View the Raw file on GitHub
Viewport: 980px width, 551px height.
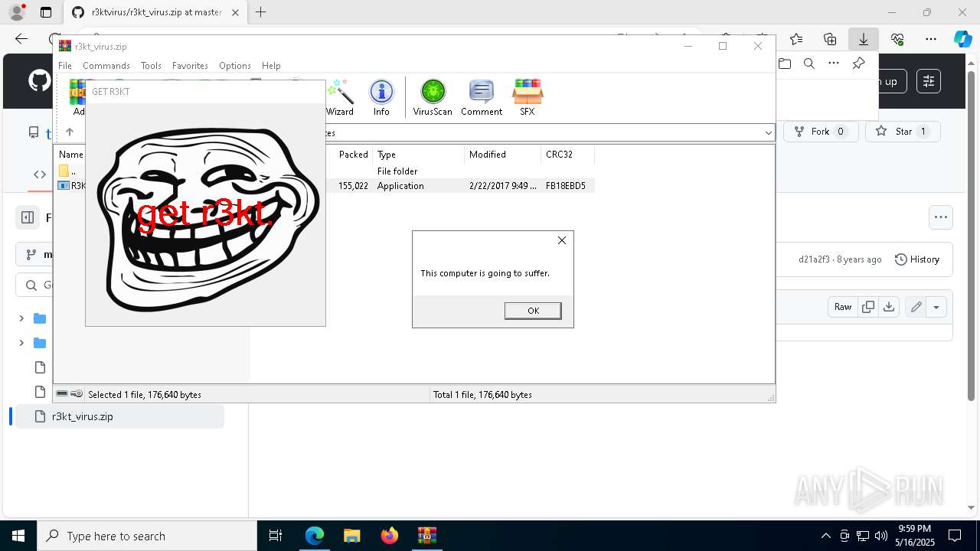tap(842, 307)
